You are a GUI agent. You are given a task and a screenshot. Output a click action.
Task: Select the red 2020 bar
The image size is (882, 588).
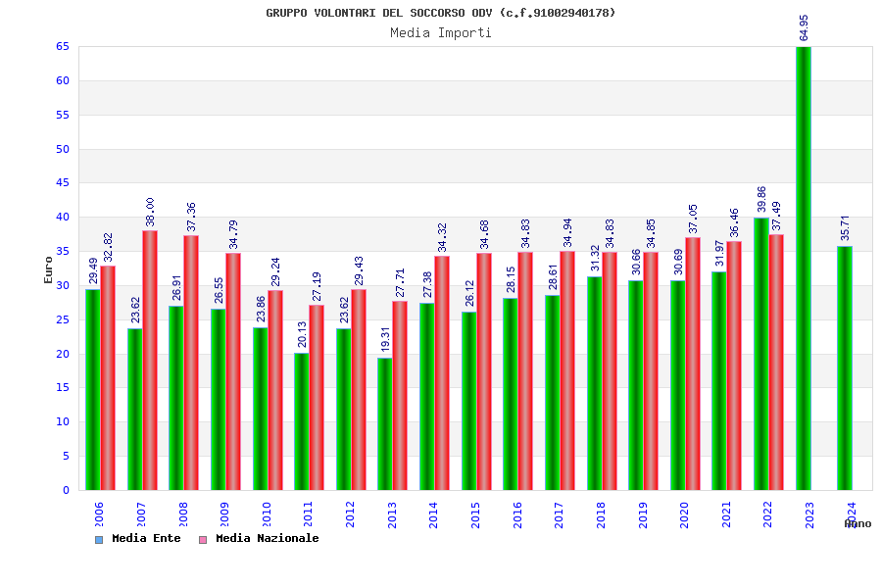[693, 364]
